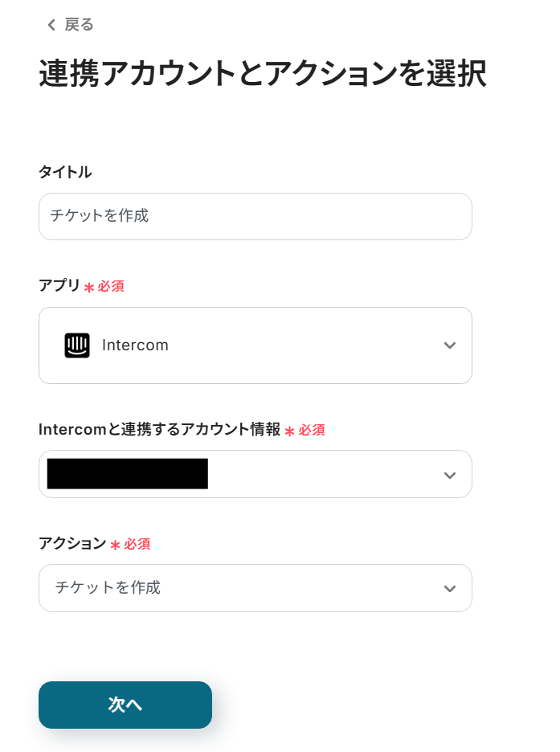Expand the action selector chevron arrow
Viewport: 560px width, 752px height.
450,589
